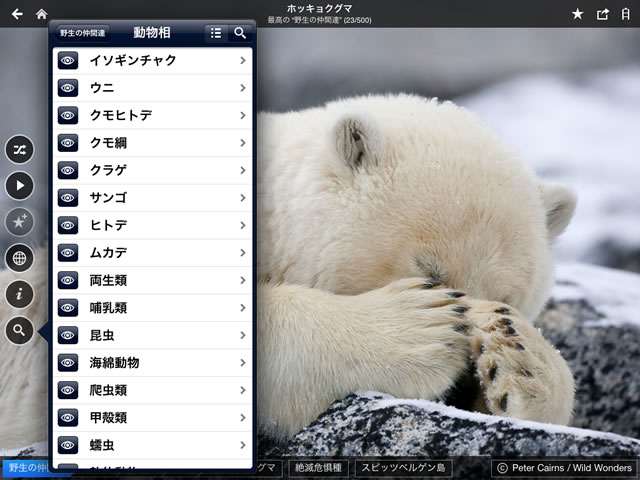The width and height of the screenshot is (640, 480).
Task: Open the globe map icon
Action: 19,258
